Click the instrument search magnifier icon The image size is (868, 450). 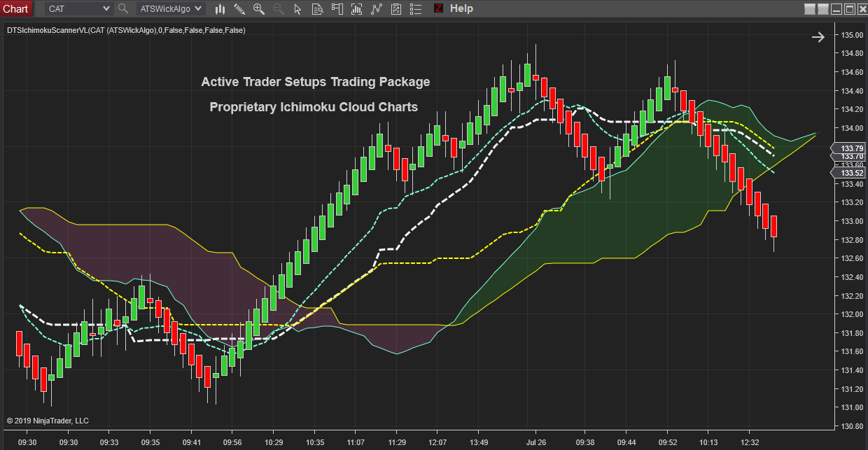[x=123, y=8]
